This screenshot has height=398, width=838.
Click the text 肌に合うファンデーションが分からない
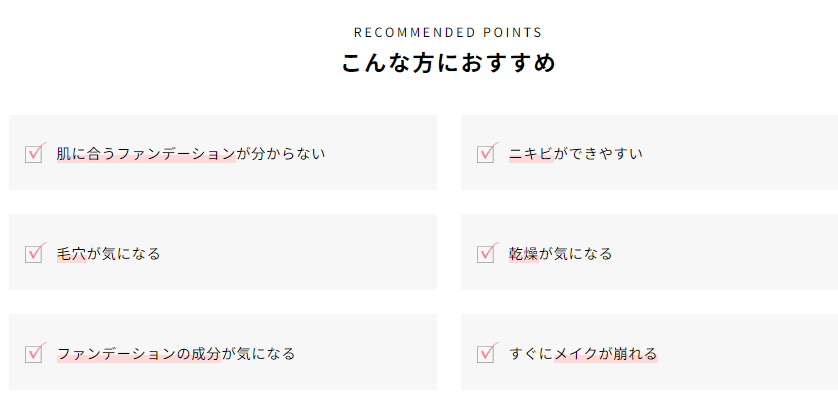coord(191,154)
